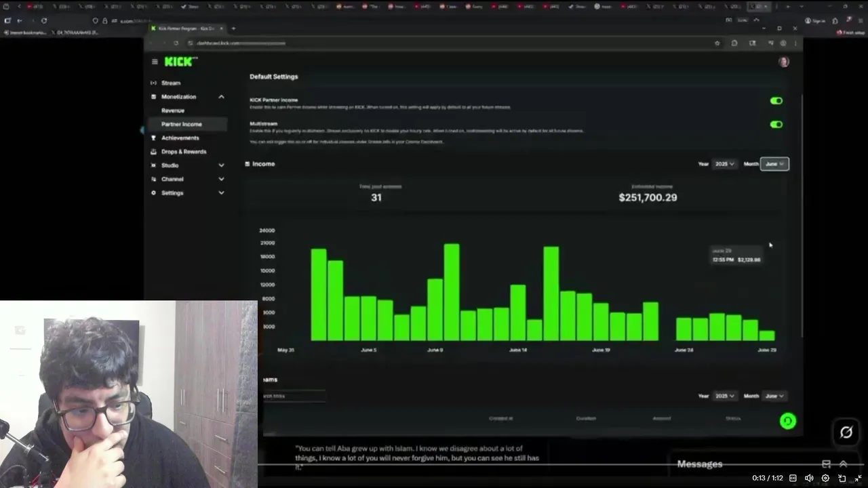
Task: Click the video time 0:13 / 1:12
Action: (766, 479)
